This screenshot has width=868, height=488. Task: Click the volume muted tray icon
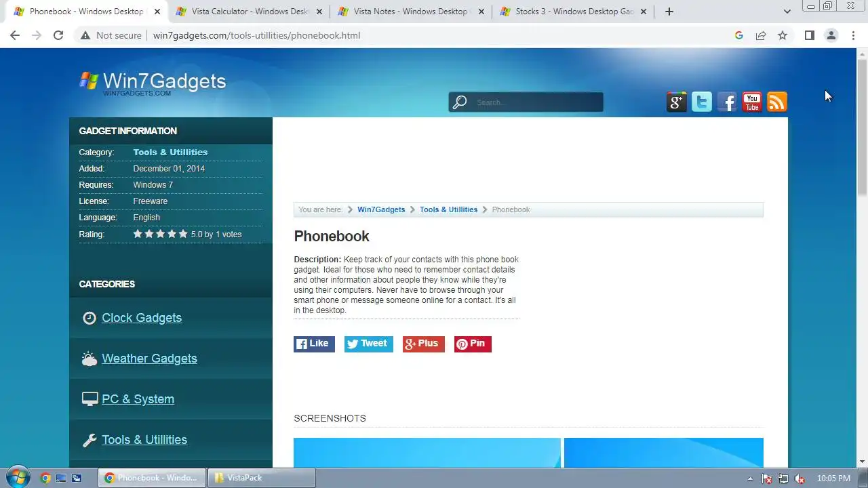[x=800, y=479]
